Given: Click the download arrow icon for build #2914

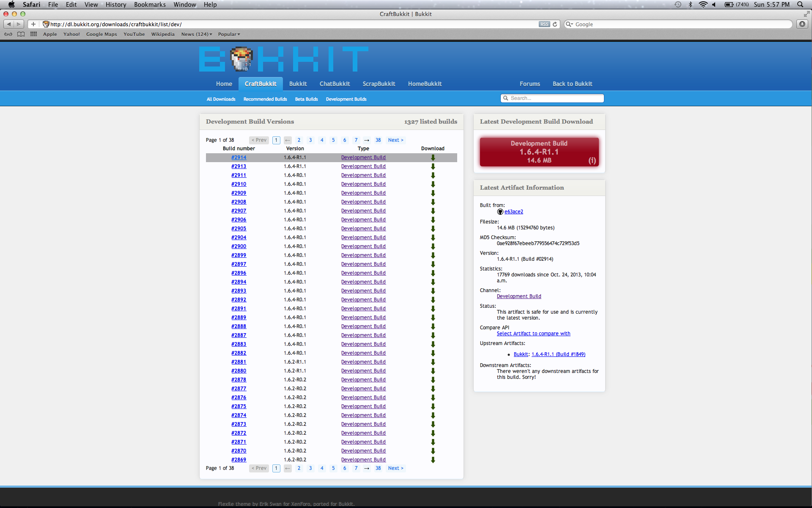Looking at the screenshot, I should point(433,157).
